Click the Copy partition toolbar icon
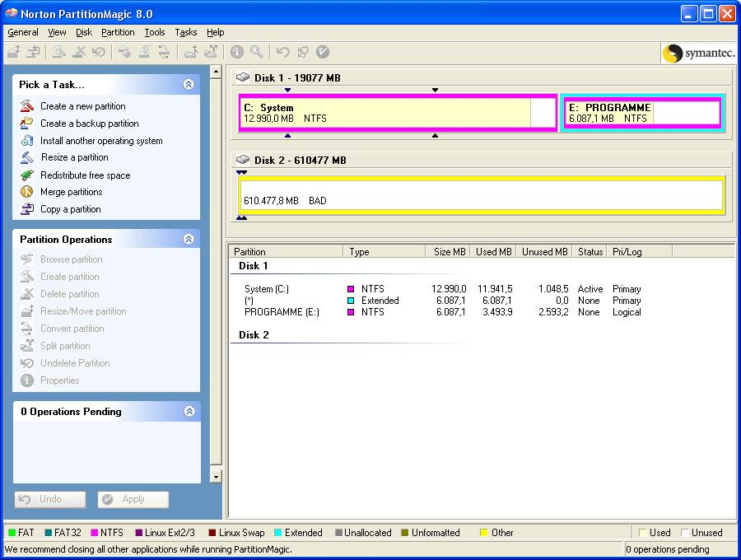Image resolution: width=741 pixels, height=560 pixels. (x=33, y=52)
